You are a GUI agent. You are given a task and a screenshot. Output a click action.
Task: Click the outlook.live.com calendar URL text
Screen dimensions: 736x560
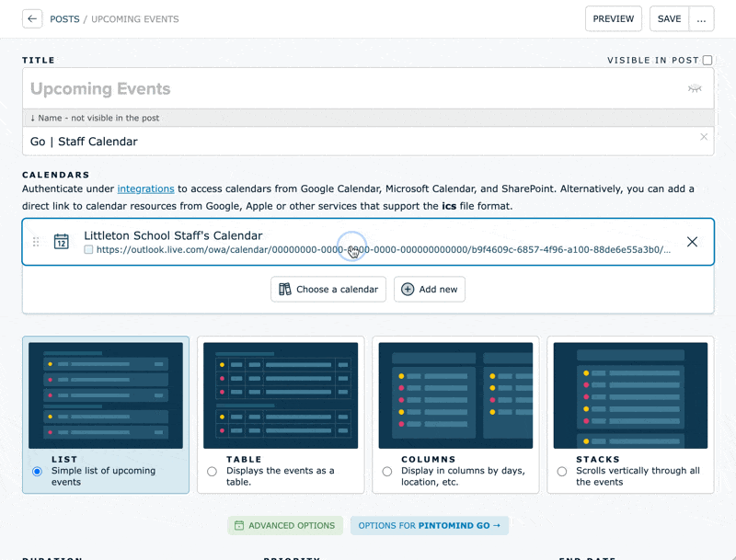pyautogui.click(x=384, y=249)
